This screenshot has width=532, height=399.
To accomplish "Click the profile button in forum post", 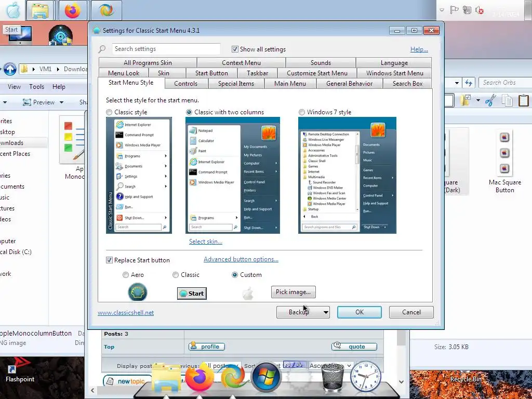I will 207,347.
